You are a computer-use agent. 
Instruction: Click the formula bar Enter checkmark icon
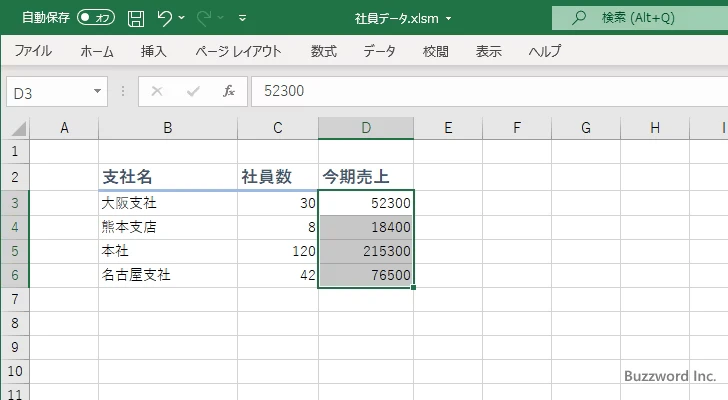(193, 91)
